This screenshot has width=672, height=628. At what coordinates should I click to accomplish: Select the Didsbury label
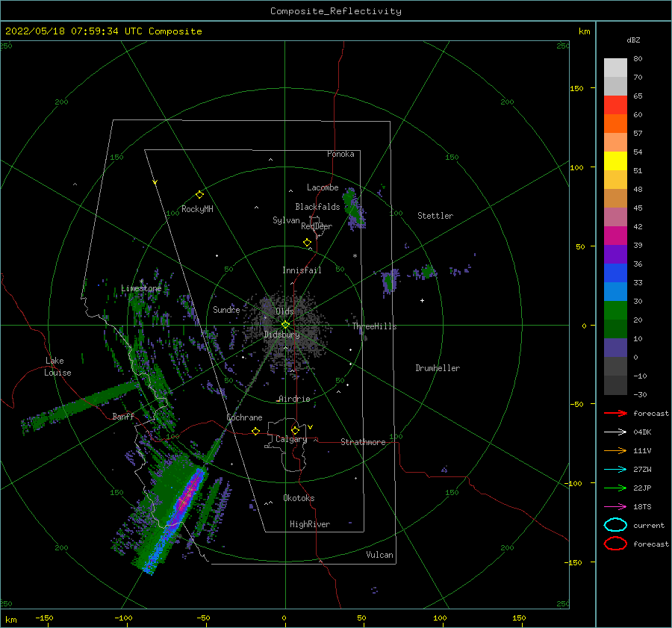click(282, 335)
